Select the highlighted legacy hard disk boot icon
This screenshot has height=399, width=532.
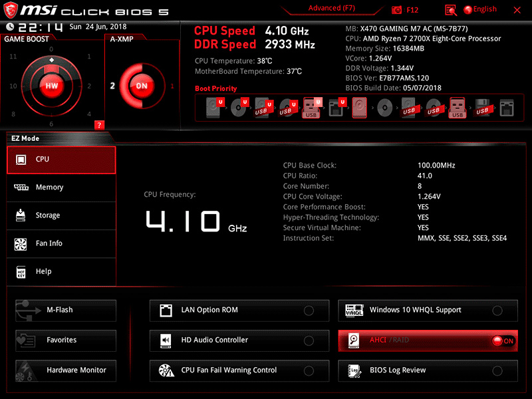pyautogui.click(x=359, y=108)
